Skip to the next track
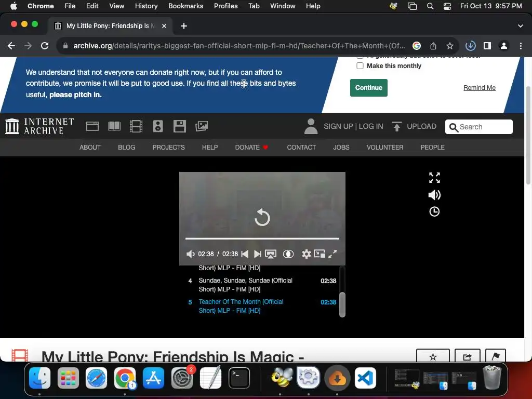Viewport: 532px width, 399px height. click(258, 254)
